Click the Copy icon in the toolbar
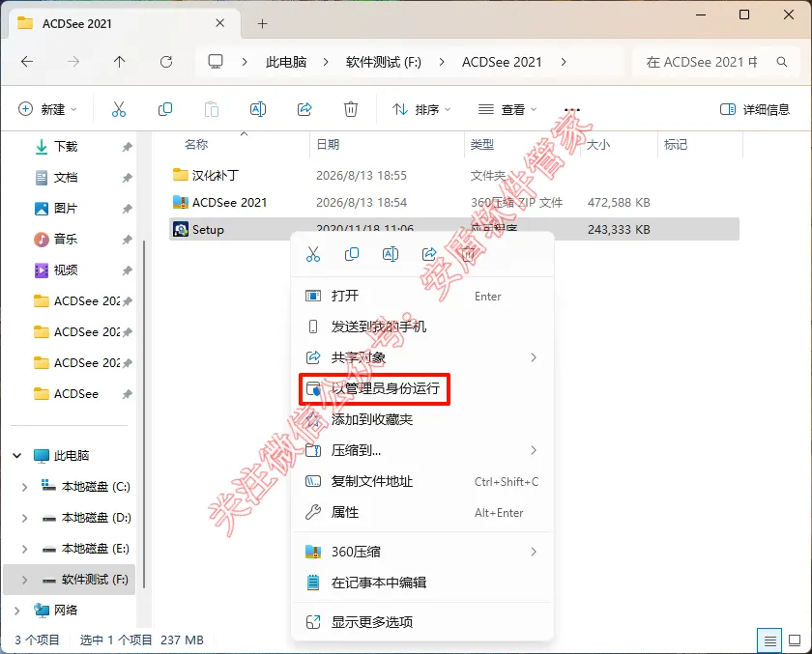The image size is (812, 654). pos(165,109)
